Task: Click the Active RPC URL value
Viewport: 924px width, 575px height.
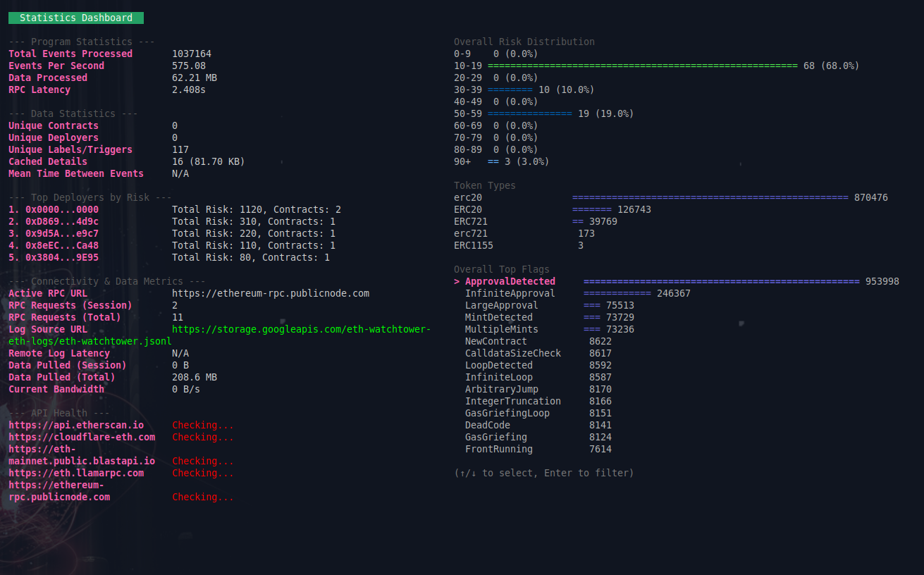Action: [271, 294]
